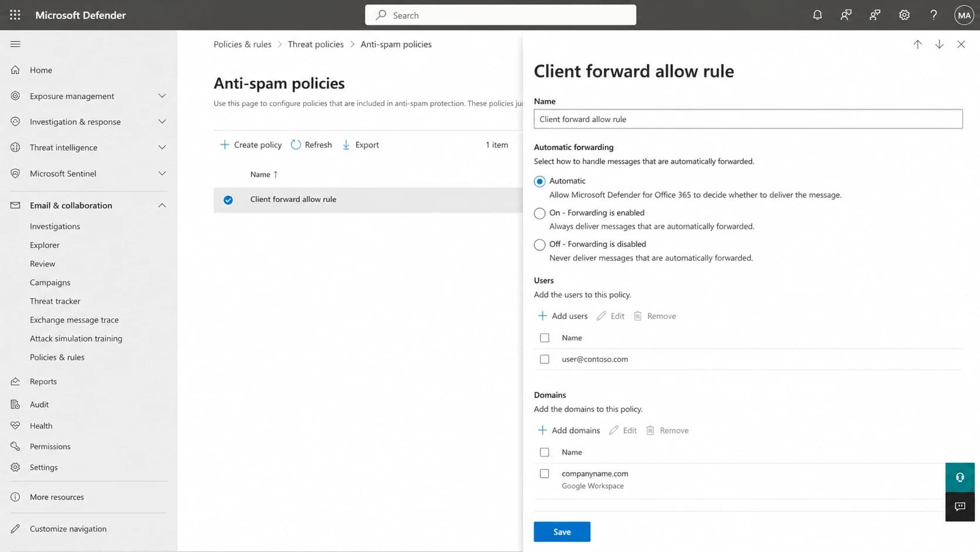Open settings gear in top bar
Viewport: 980px width, 552px height.
click(904, 15)
